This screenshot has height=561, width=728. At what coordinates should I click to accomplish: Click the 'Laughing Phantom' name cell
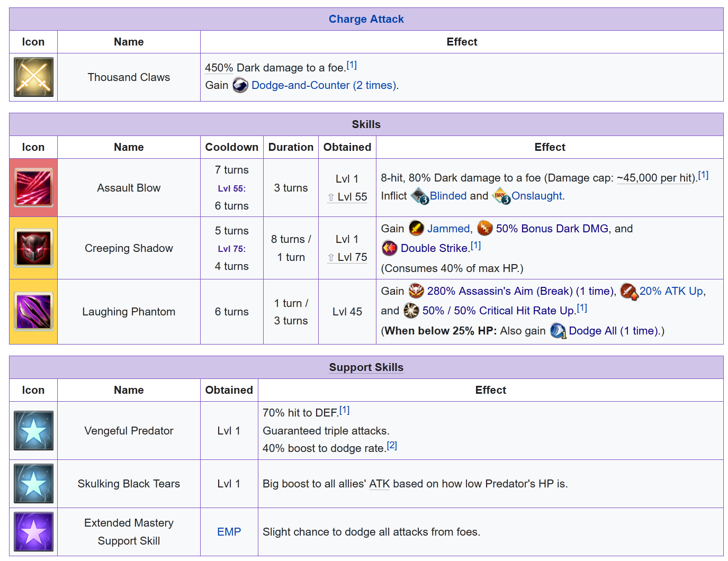tap(129, 312)
